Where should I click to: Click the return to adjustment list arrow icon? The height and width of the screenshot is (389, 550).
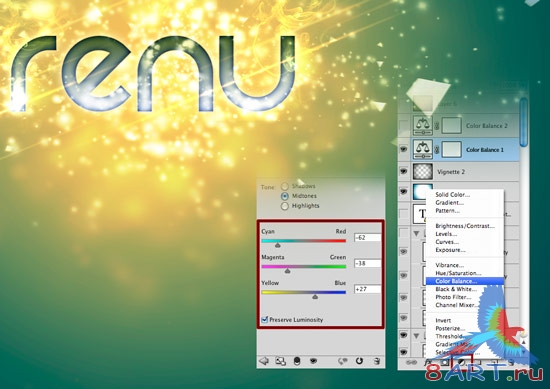click(263, 361)
